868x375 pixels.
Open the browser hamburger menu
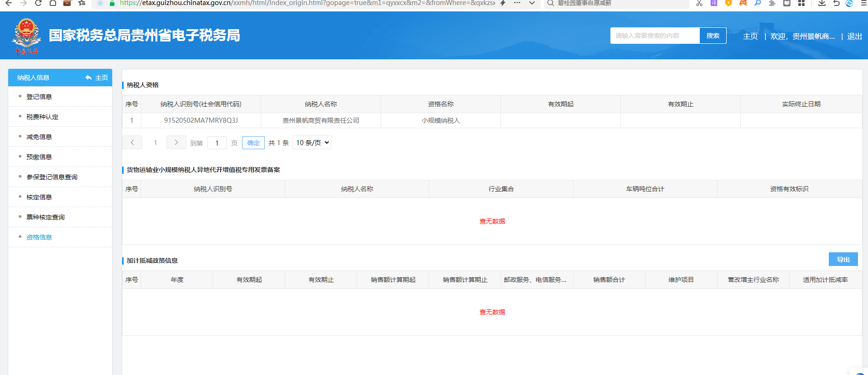(x=862, y=3)
